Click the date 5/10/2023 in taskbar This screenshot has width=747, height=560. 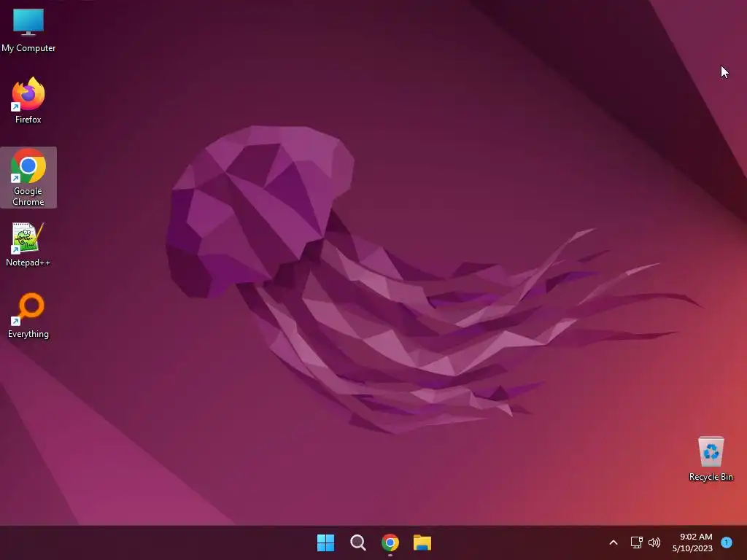pyautogui.click(x=692, y=548)
